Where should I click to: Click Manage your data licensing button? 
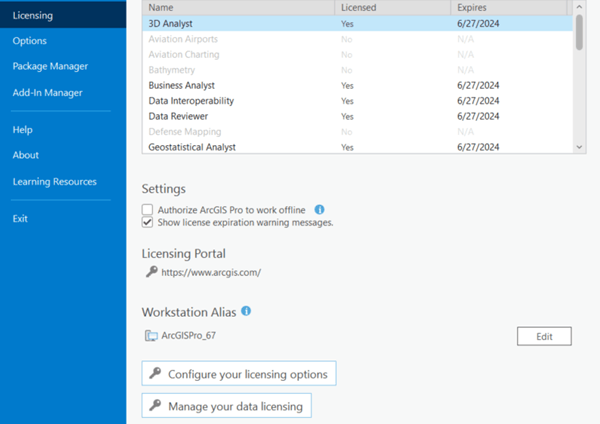[227, 406]
